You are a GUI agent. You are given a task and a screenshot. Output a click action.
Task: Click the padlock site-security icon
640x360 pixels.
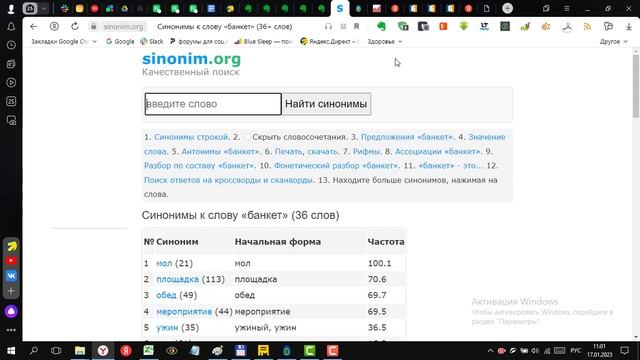(93, 27)
